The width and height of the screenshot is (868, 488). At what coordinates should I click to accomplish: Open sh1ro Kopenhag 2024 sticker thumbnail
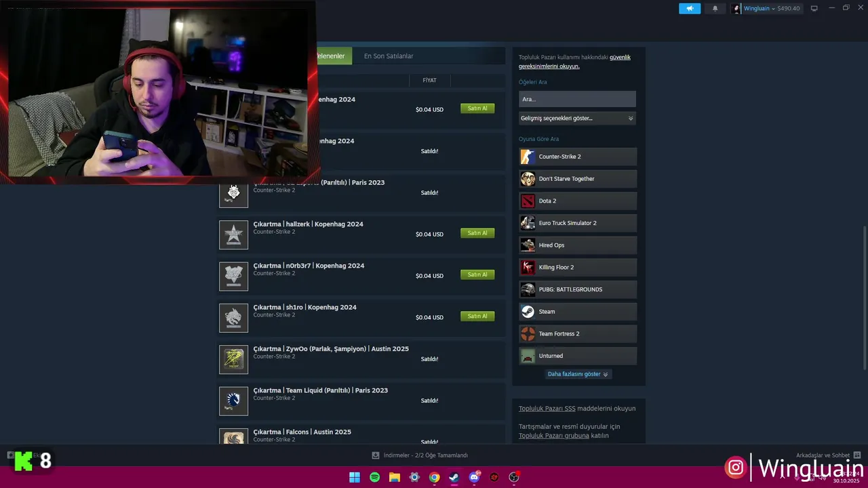coord(233,318)
